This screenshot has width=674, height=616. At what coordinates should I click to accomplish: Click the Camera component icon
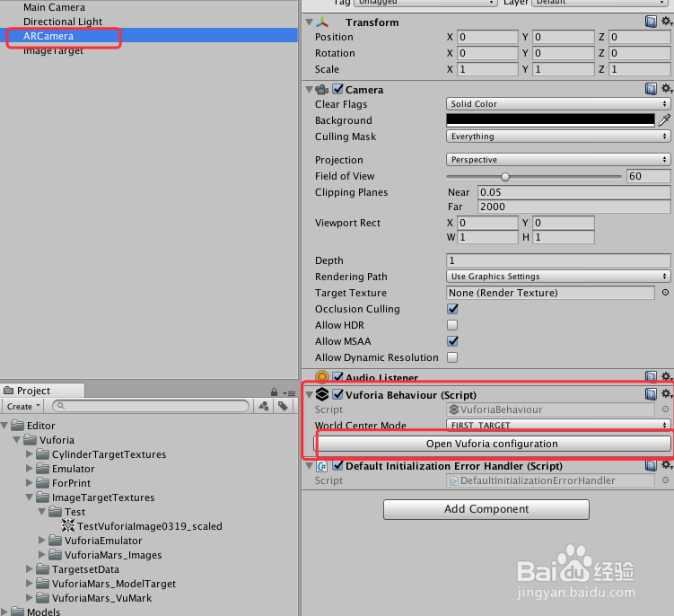(322, 90)
